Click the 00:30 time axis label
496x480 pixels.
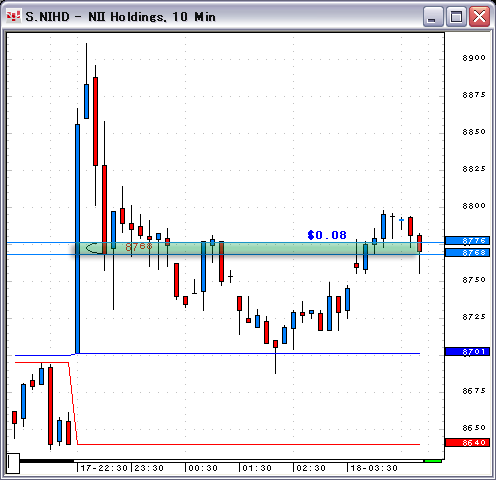[x=203, y=468]
